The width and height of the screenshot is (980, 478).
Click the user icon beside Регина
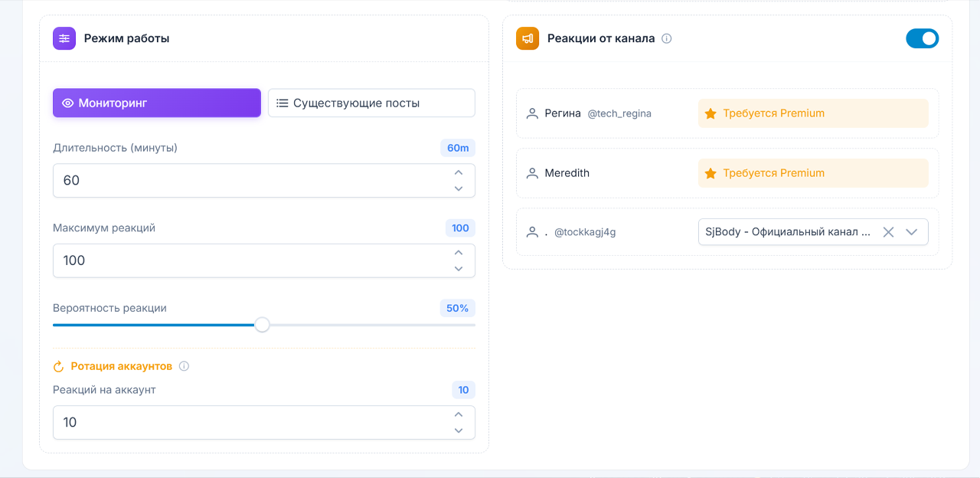tap(532, 113)
